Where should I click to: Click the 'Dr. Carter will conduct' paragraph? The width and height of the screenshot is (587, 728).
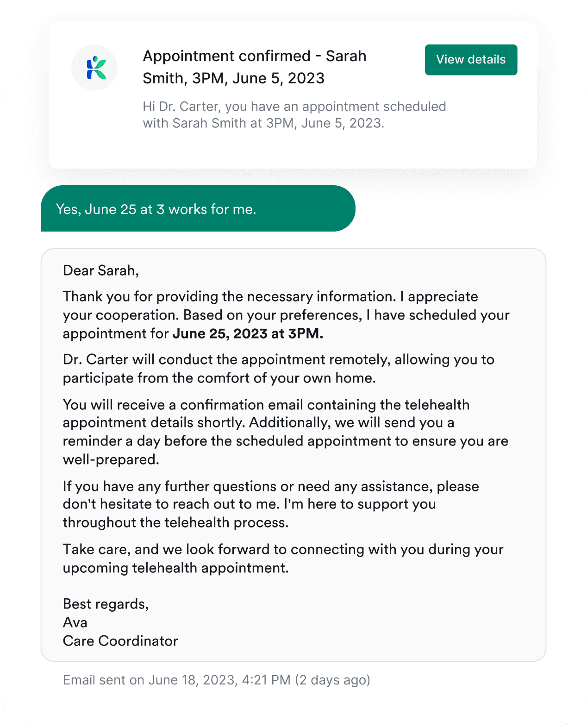tap(278, 369)
